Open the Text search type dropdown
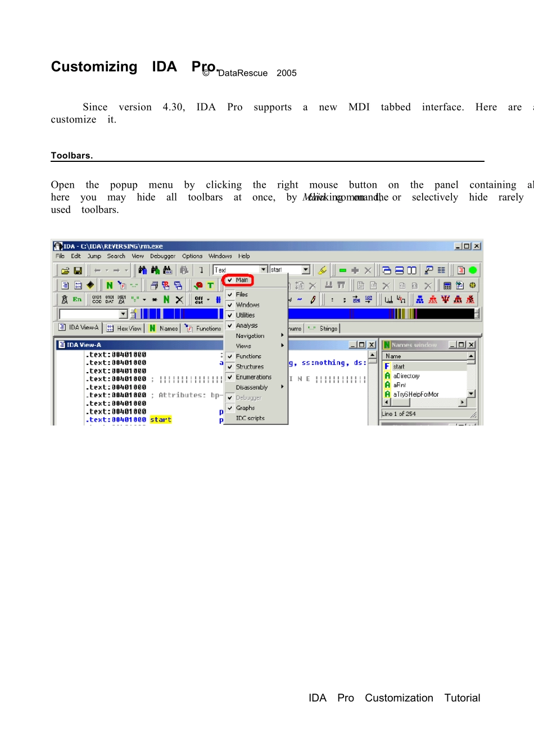Viewport: 534px width, 756px height. point(264,270)
